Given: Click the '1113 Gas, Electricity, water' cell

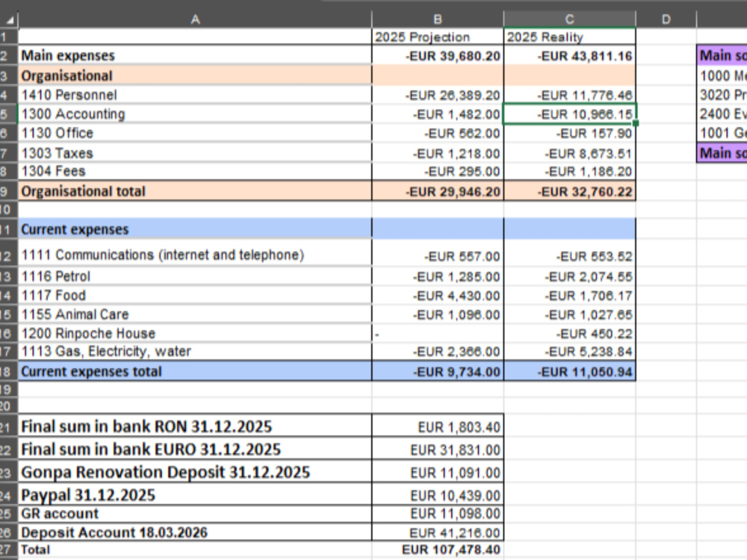Looking at the screenshot, I should pos(195,352).
